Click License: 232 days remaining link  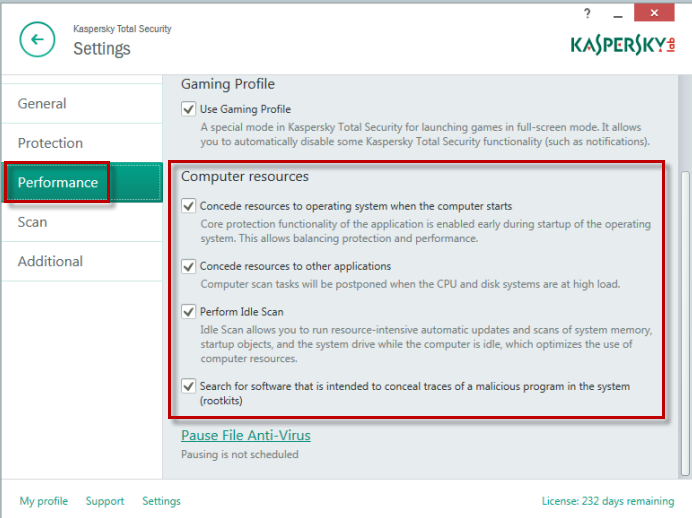pos(608,501)
